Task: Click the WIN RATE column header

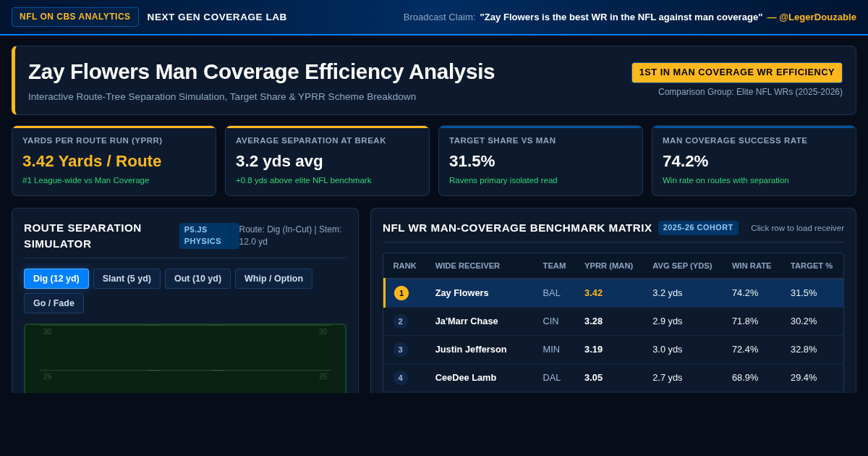Action: pos(752,266)
